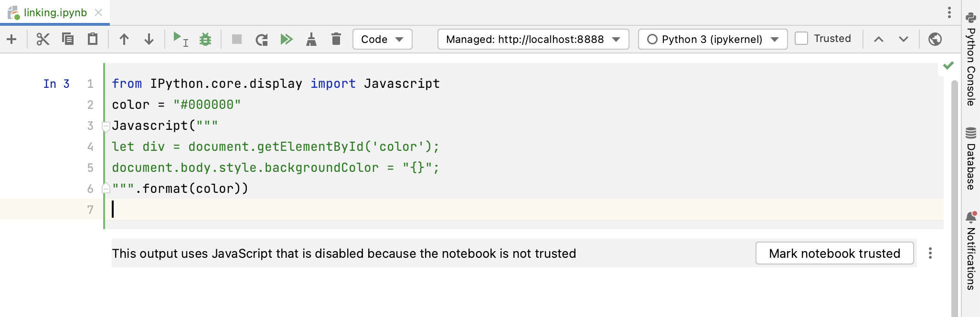Select the linking.ipynb tab
Screen dimensions: 980x317
[55, 13]
